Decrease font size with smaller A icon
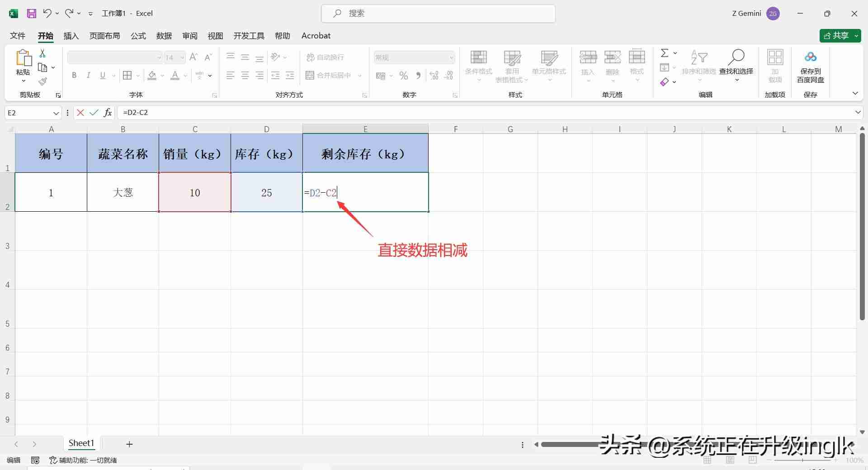The image size is (868, 470). click(208, 57)
